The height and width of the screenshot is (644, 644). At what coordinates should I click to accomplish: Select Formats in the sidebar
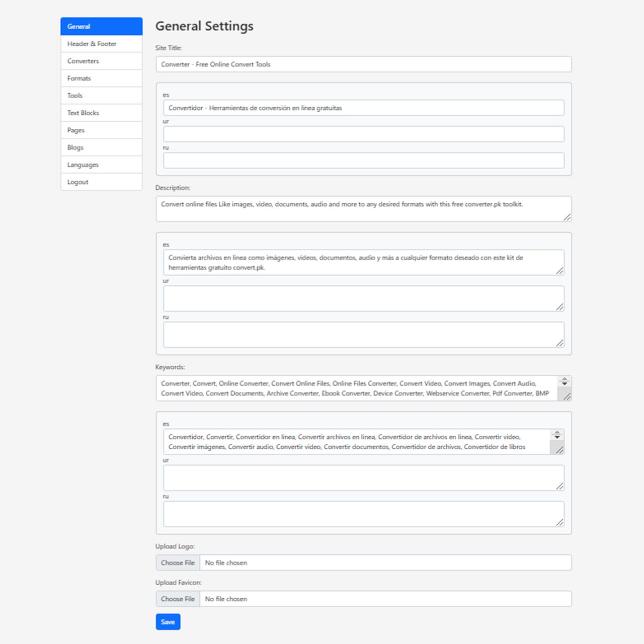(x=102, y=78)
